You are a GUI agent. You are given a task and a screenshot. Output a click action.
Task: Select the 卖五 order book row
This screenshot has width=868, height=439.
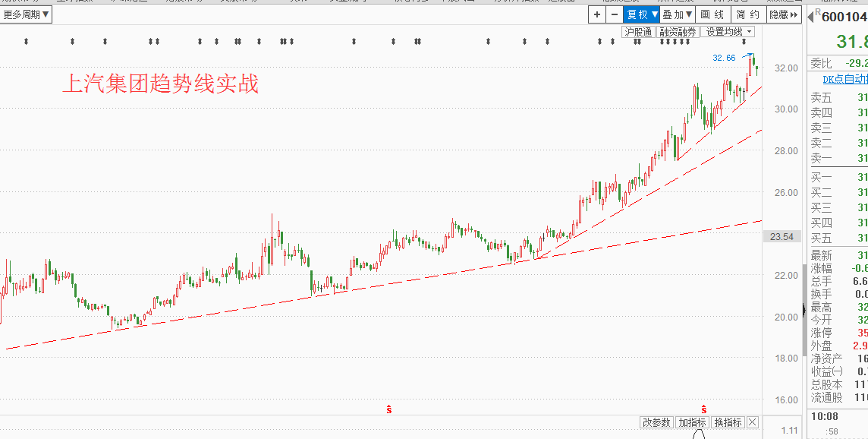click(x=838, y=97)
